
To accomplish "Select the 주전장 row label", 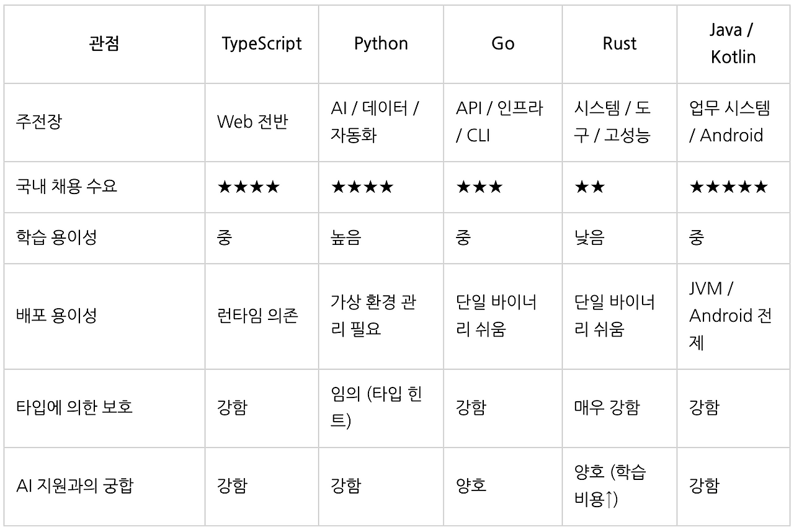I will (39, 122).
